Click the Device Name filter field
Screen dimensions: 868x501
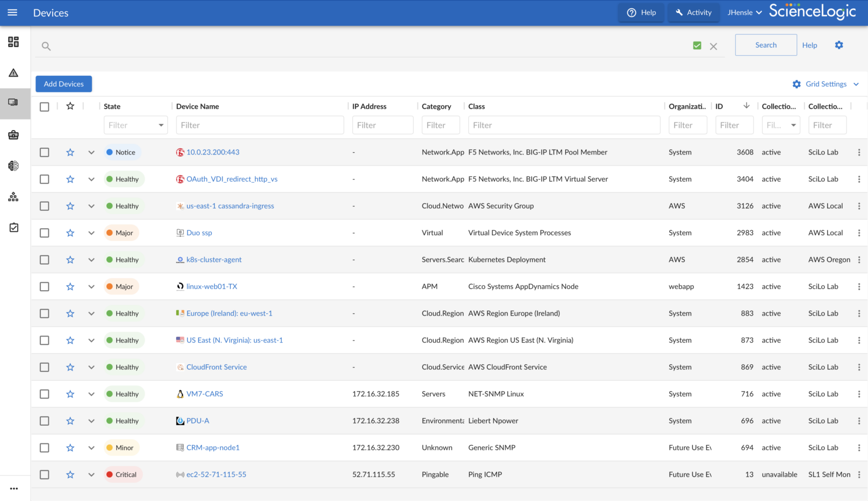coord(260,126)
